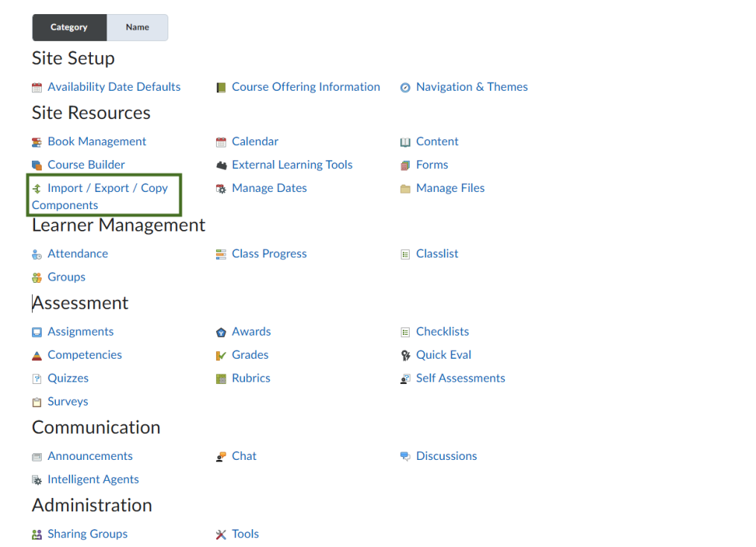Click the Chat icon
Viewport: 756px width, 547px height.
click(220, 457)
